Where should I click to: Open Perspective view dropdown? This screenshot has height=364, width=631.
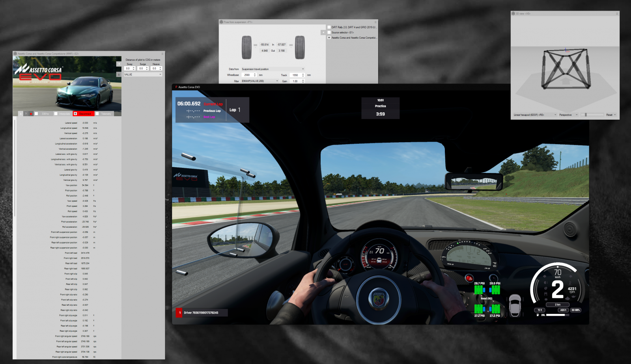pos(569,115)
